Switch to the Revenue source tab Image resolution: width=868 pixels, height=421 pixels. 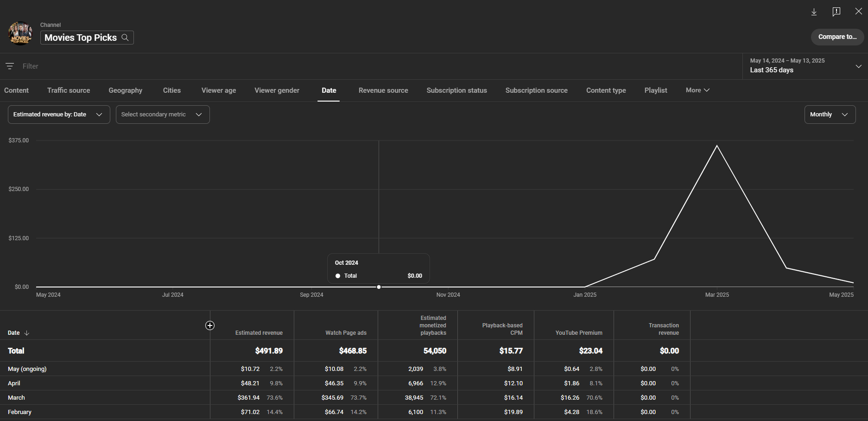(x=383, y=90)
